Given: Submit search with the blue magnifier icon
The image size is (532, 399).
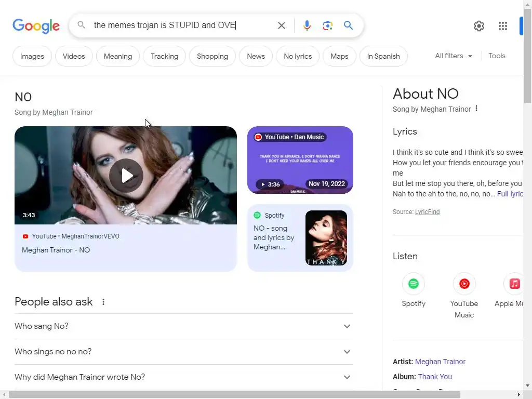Looking at the screenshot, I should [348, 25].
